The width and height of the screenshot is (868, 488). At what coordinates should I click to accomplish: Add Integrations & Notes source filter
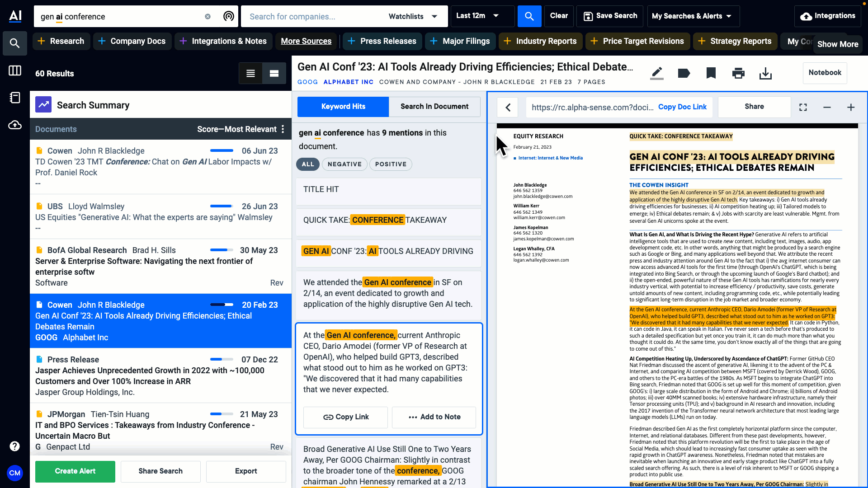[223, 41]
